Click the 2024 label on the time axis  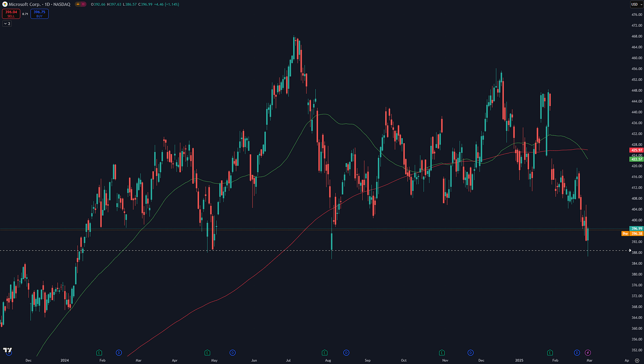click(x=65, y=360)
